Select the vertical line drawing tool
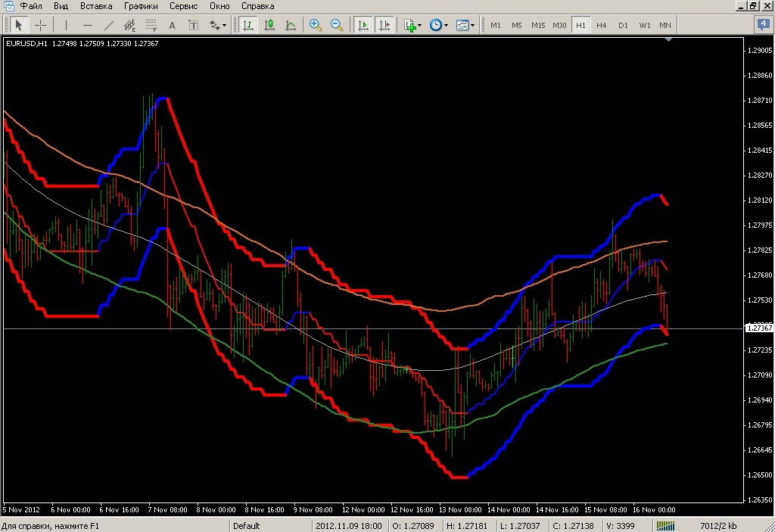This screenshot has height=532, width=775. tap(67, 25)
